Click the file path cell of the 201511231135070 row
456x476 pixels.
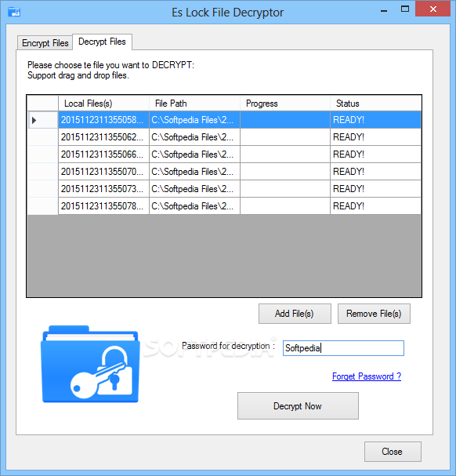pyautogui.click(x=194, y=172)
